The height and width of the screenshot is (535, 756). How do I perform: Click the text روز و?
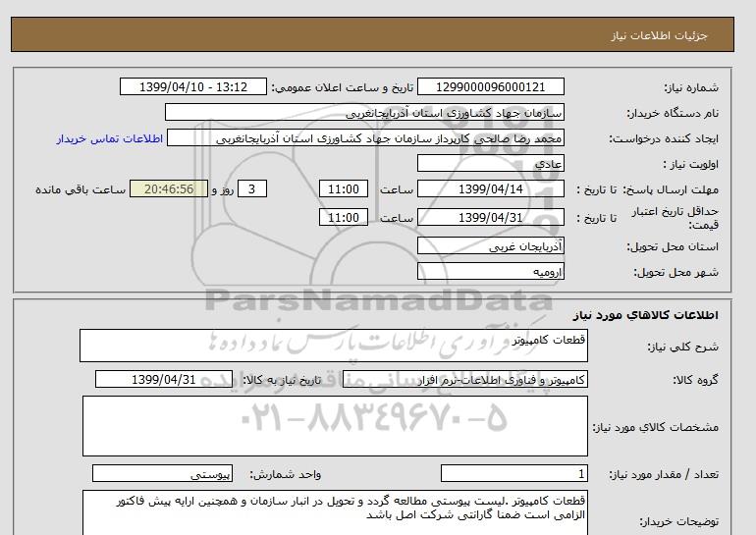click(x=223, y=189)
